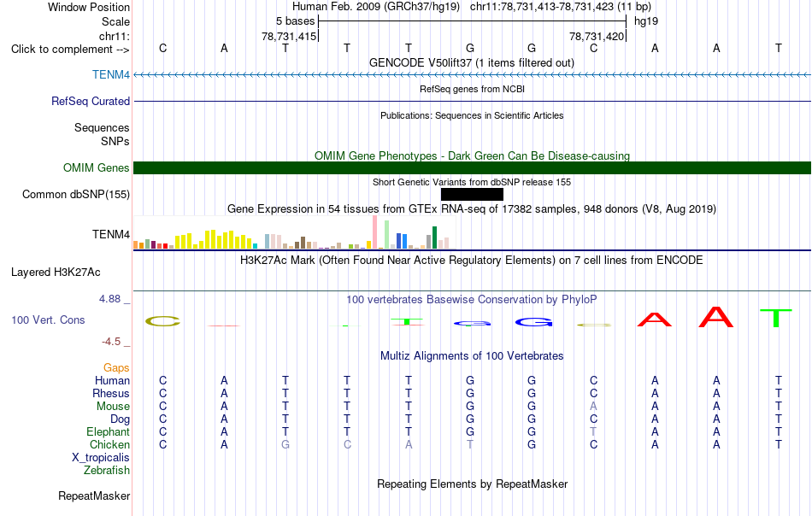This screenshot has height=516, width=812.
Task: Open GENCODE V50lift37 track title
Action: (x=471, y=63)
